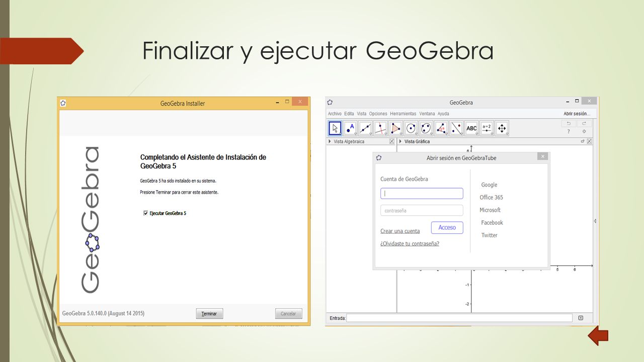Select the ABC text tool
Screen dimensions: 644x362
pyautogui.click(x=471, y=128)
